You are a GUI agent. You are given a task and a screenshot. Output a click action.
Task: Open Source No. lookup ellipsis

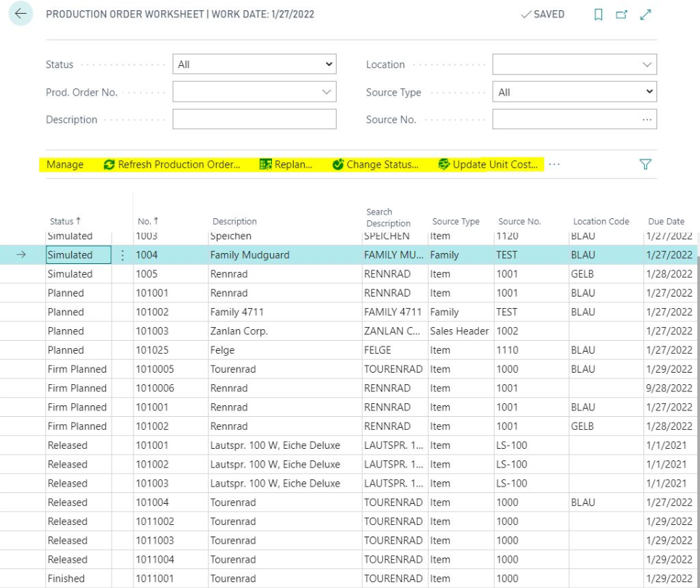pos(646,120)
